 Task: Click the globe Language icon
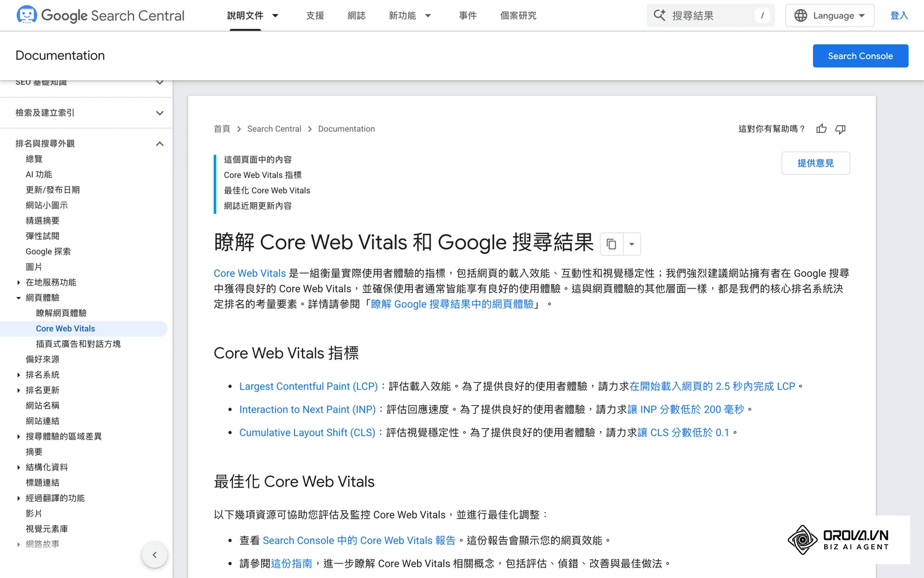(x=800, y=16)
